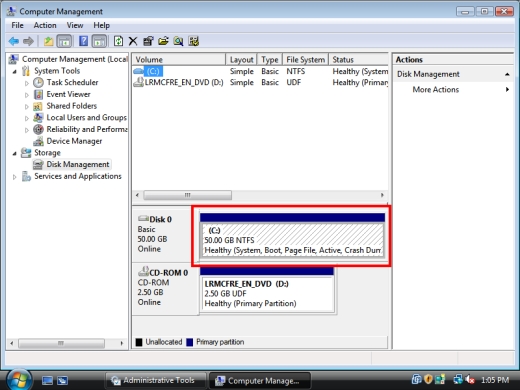This screenshot has height=390, width=520.
Task: Click the Local Users and Groups icon
Action: click(x=38, y=118)
